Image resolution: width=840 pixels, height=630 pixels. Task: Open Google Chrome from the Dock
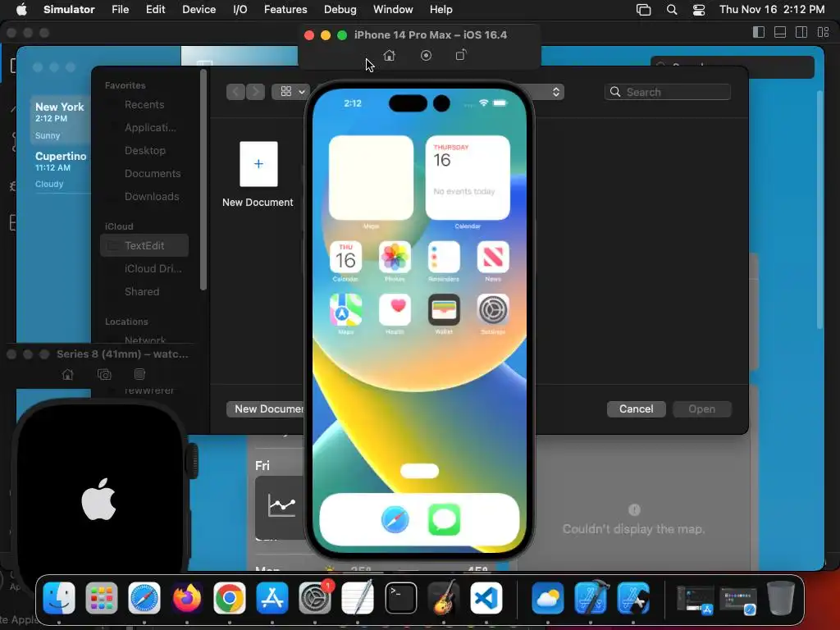(230, 598)
